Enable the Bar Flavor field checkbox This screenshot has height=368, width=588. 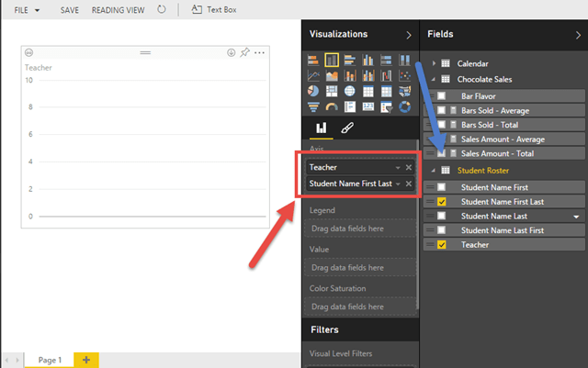443,95
